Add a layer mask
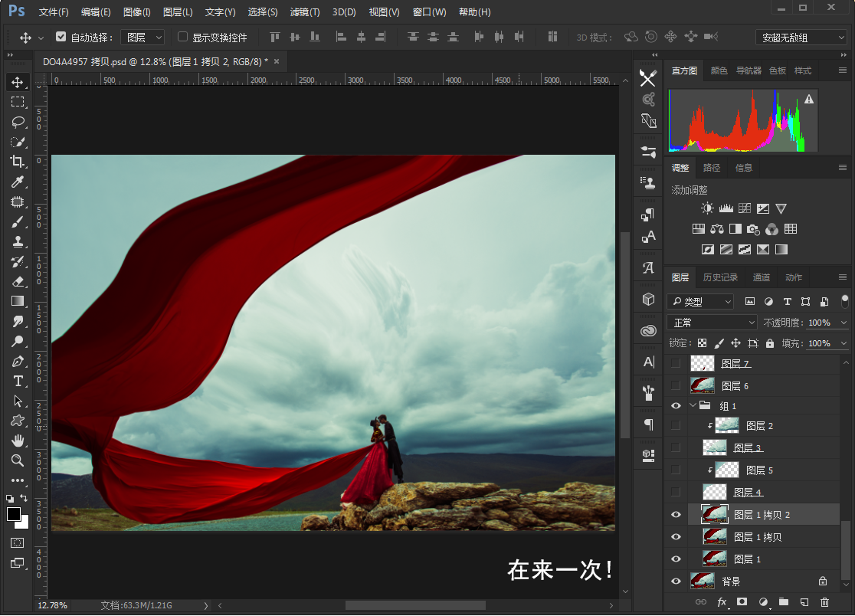The image size is (855, 616). coord(742,602)
